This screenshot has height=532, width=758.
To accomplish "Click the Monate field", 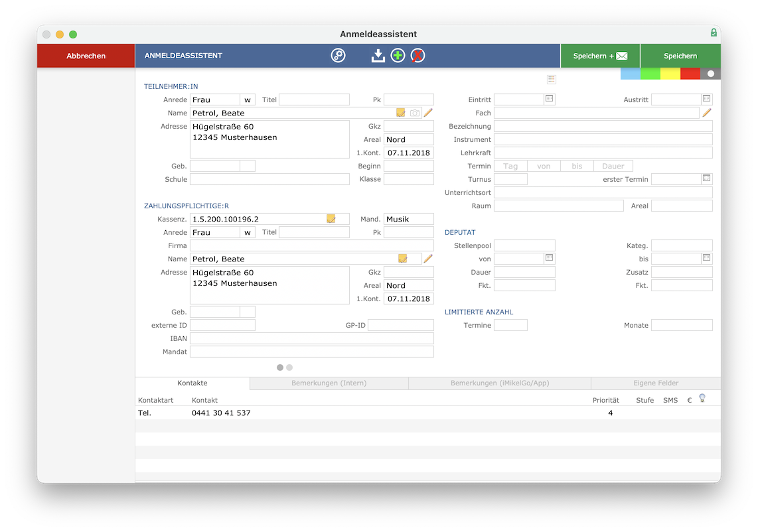I will [x=682, y=325].
